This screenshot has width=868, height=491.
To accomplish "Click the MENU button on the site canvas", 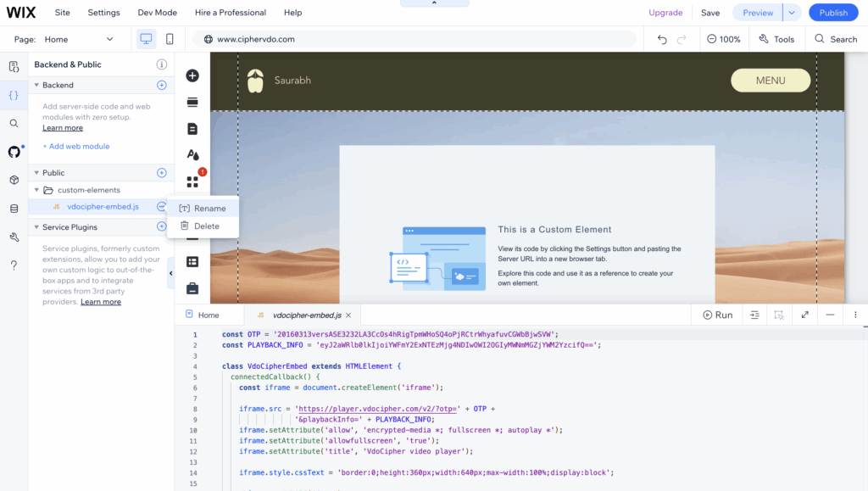I will [x=771, y=81].
